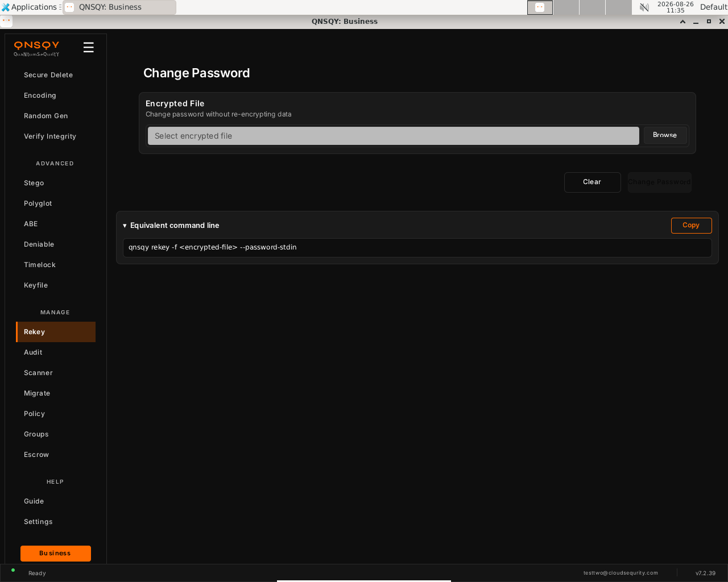Screen dimensions: 728x582
Task: Select Polyglot in the sidebar
Action: pos(56,203)
